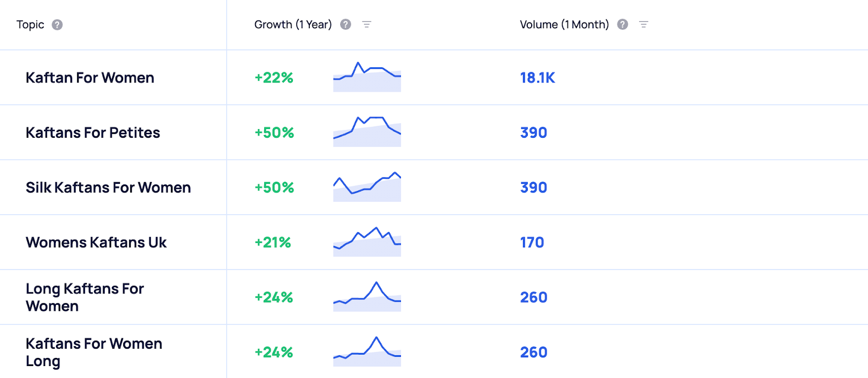Click the Womens Kaftans Uk trend sparkline
The width and height of the screenshot is (868, 378).
(367, 242)
